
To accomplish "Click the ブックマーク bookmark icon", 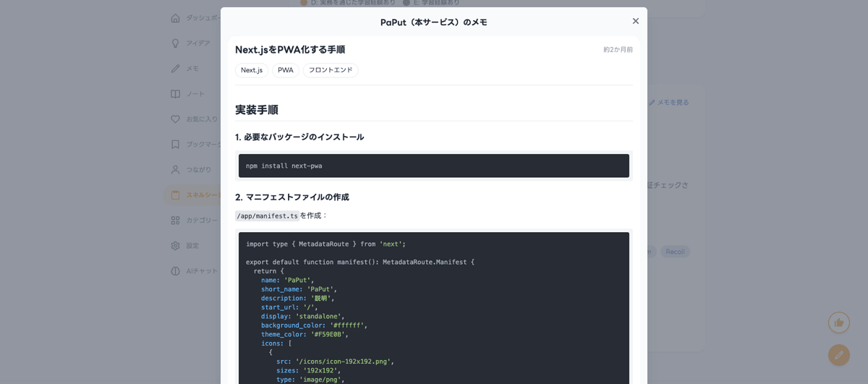I will click(175, 144).
